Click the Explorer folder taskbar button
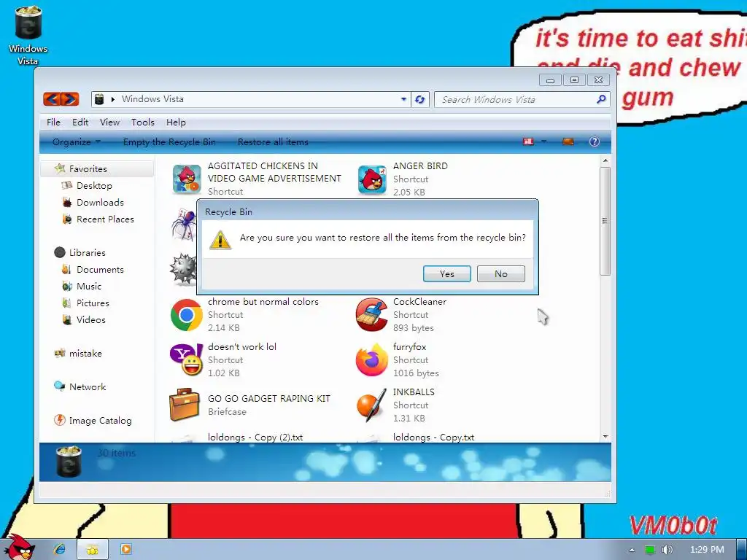This screenshot has height=560, width=747. [93, 550]
